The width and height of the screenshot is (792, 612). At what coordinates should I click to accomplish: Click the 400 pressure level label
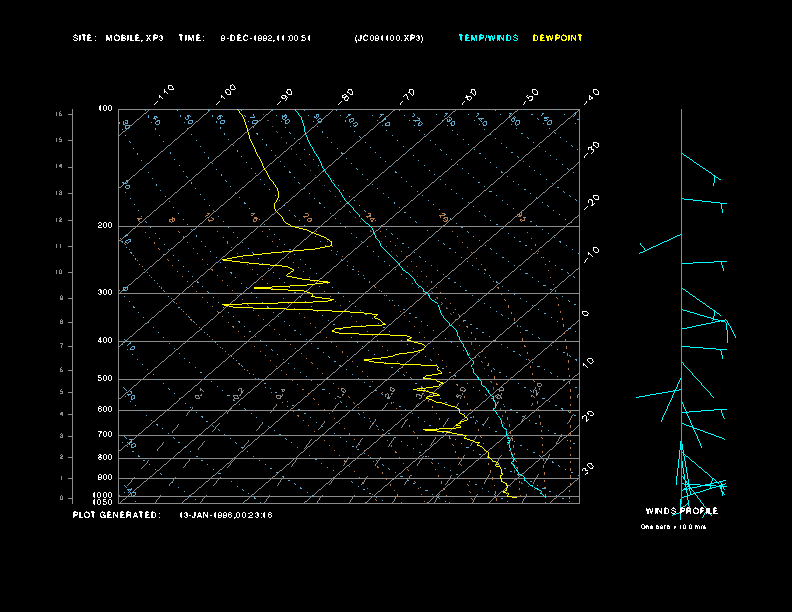click(105, 341)
